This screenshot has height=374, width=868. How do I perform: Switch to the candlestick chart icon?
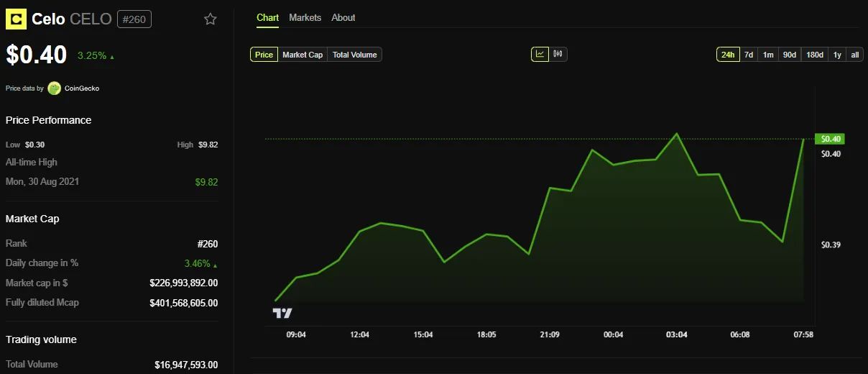click(558, 54)
